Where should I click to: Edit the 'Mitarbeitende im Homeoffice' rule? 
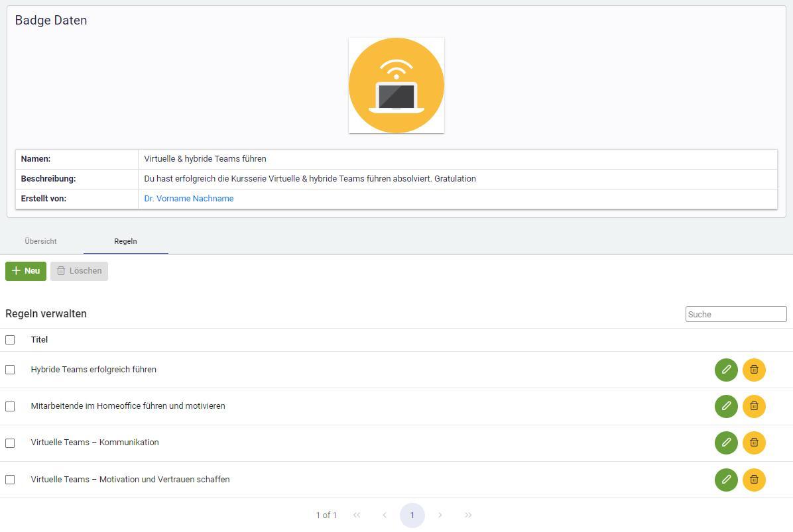pyautogui.click(x=726, y=406)
